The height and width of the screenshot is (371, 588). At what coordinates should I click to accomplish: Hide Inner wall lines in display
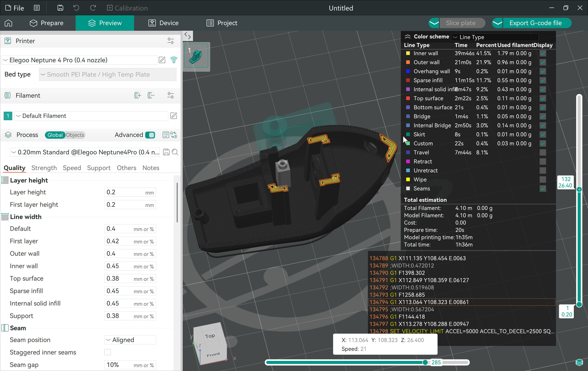[x=543, y=53]
